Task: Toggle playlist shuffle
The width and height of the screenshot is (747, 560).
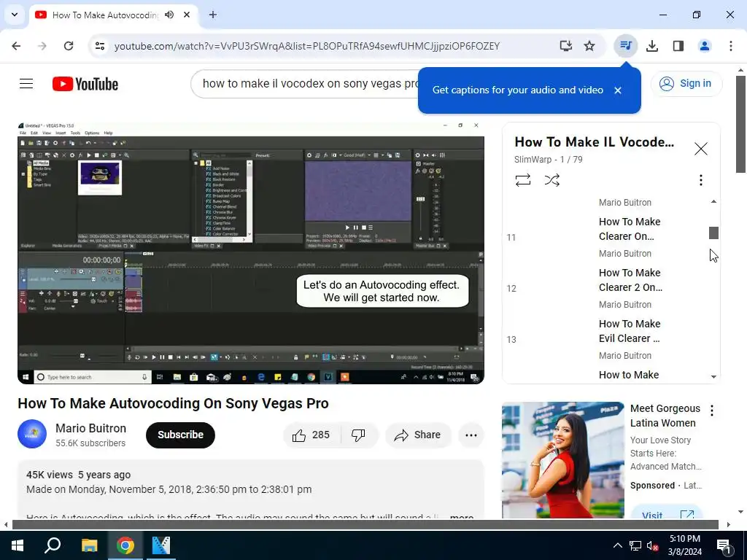Action: click(x=551, y=180)
